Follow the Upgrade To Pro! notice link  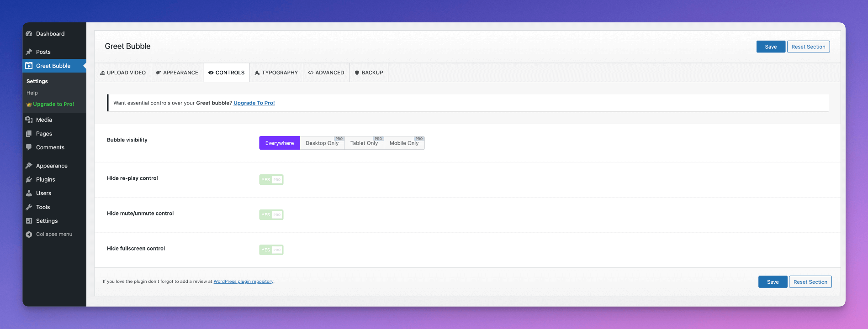tap(254, 103)
